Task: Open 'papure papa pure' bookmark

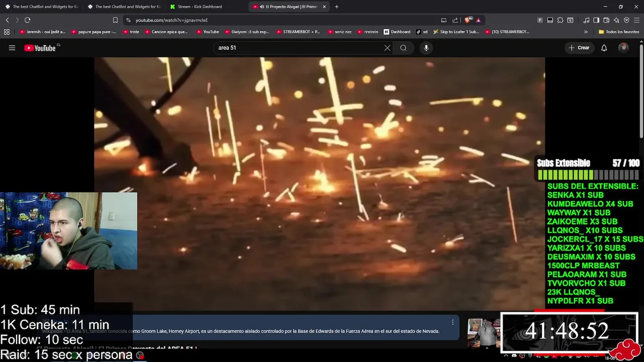Action: click(94, 32)
